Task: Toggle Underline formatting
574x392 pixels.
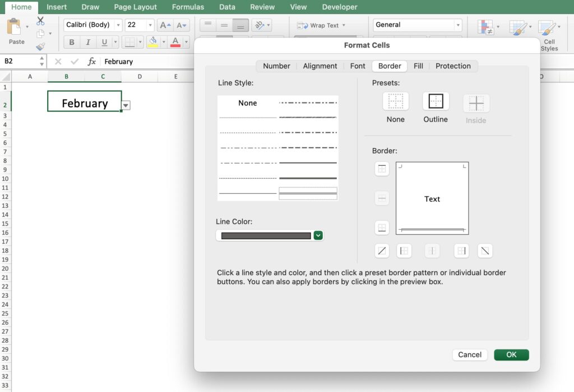Action: click(104, 42)
